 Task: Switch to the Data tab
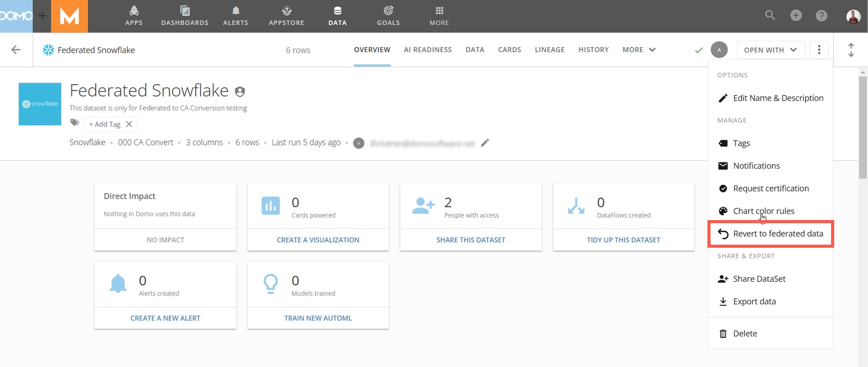click(475, 50)
